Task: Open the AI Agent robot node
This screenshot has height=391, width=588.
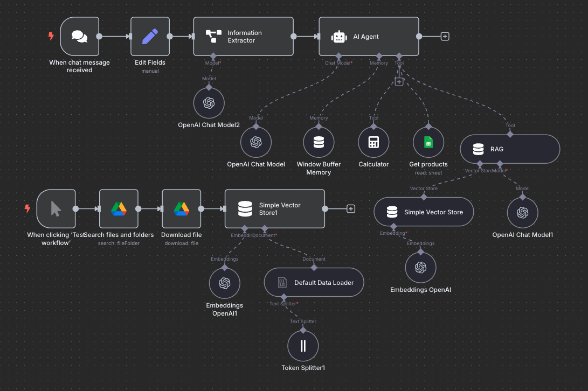Action: [x=369, y=37]
